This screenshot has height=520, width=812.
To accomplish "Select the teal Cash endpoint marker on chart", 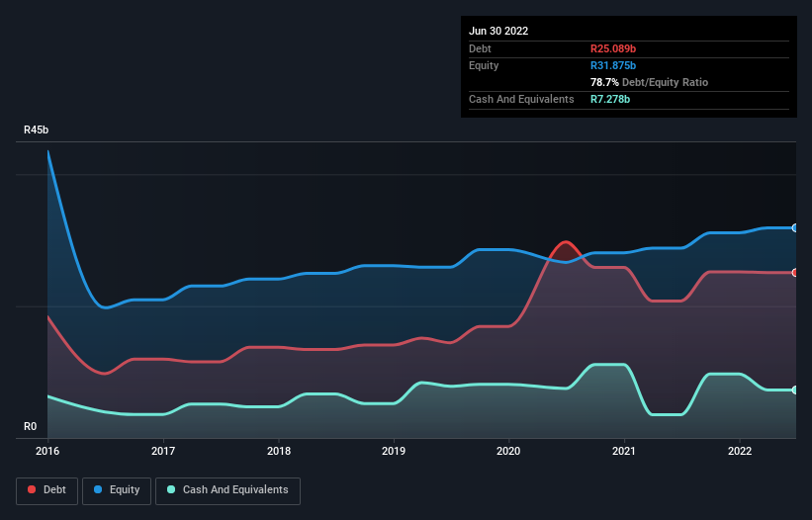I will click(x=795, y=390).
